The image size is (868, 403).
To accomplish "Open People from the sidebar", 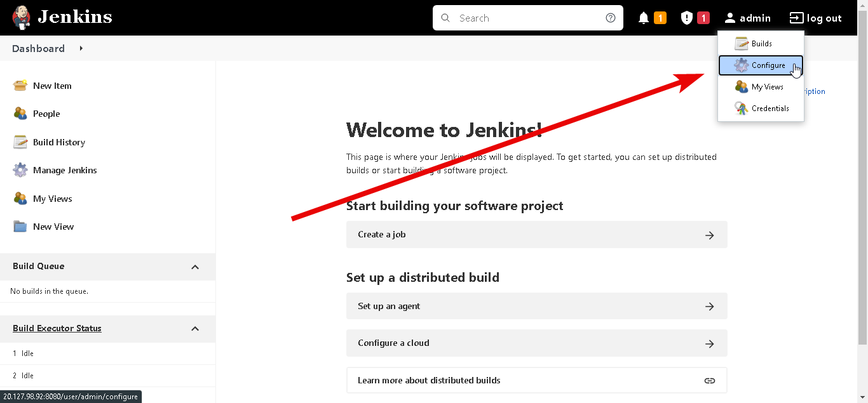I will pos(46,114).
